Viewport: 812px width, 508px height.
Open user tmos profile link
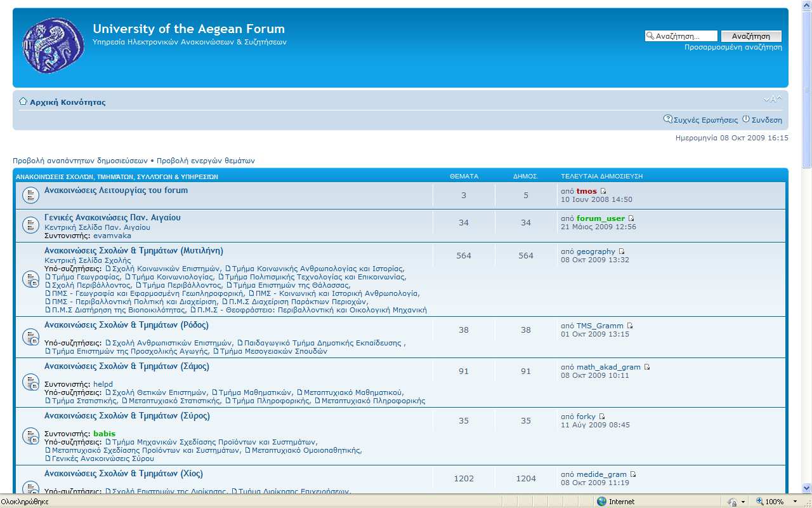click(x=587, y=191)
